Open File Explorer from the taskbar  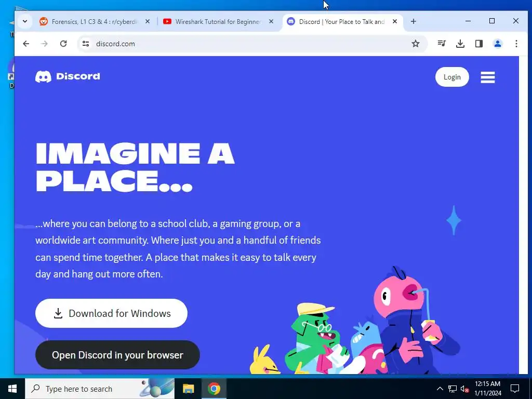point(188,389)
